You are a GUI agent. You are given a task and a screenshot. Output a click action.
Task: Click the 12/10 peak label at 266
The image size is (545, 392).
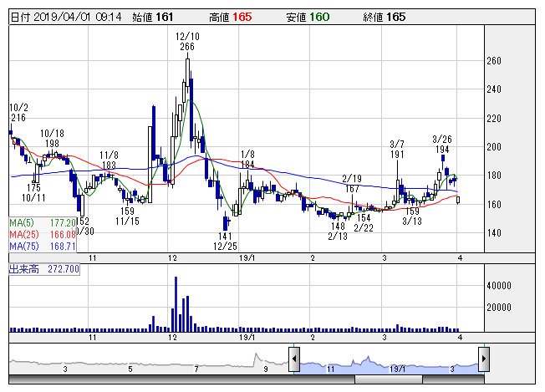pos(187,42)
